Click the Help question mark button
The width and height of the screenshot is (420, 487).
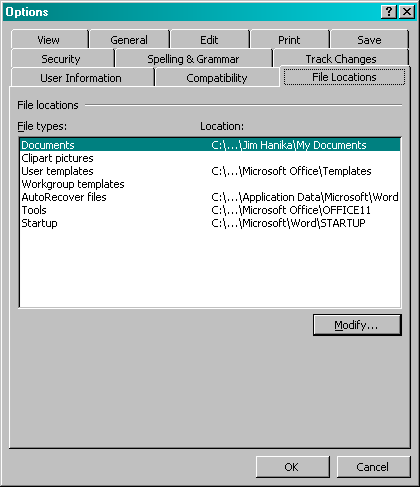[x=389, y=12]
